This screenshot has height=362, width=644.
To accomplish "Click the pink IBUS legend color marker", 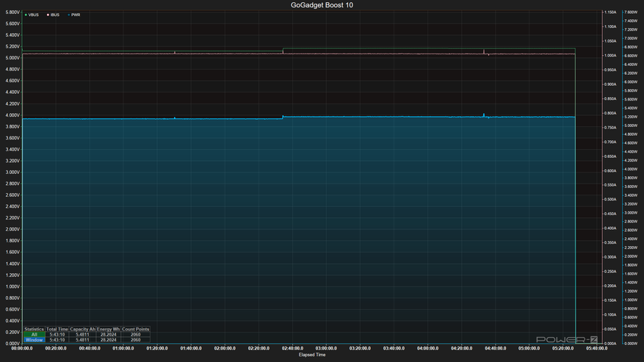I will tap(47, 15).
